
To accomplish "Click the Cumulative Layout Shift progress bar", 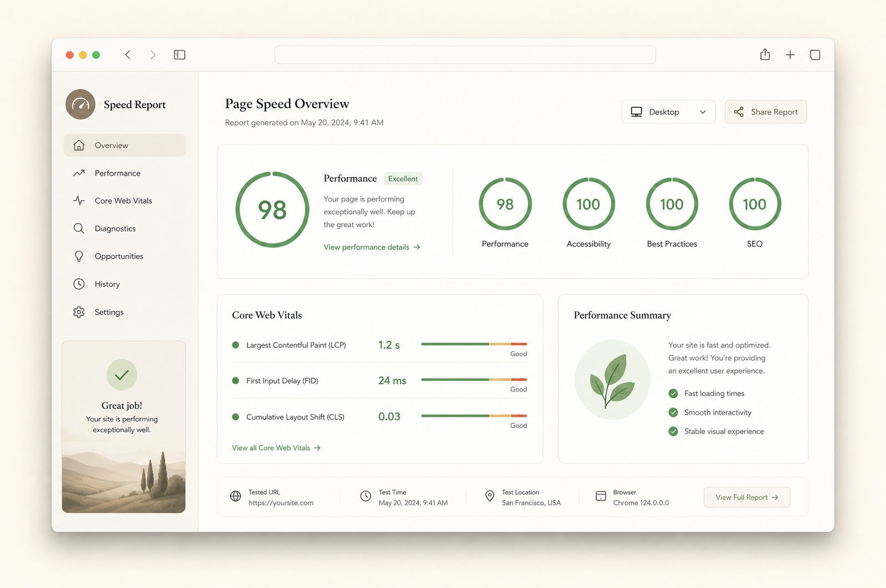I will [474, 415].
